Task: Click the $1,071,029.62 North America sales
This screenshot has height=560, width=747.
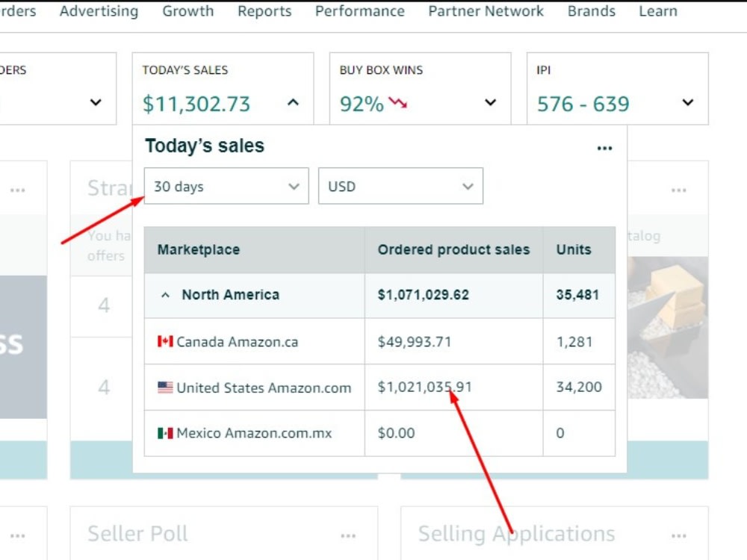Action: pos(423,295)
